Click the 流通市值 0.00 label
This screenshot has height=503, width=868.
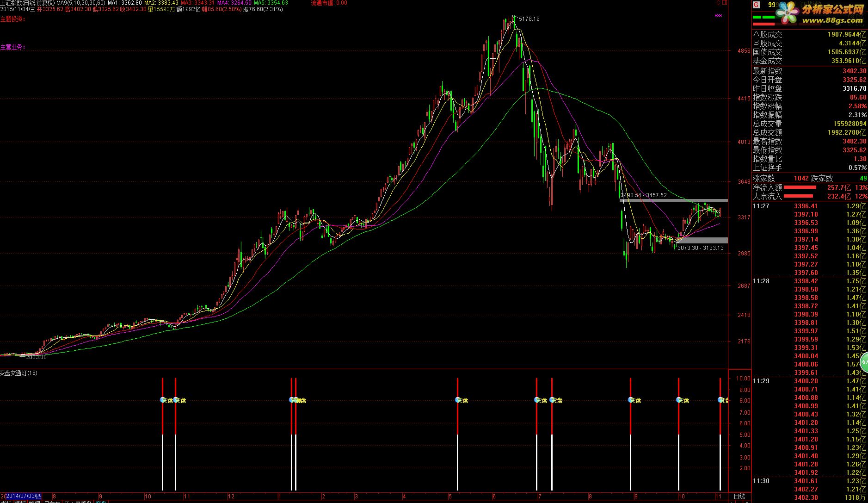329,3
